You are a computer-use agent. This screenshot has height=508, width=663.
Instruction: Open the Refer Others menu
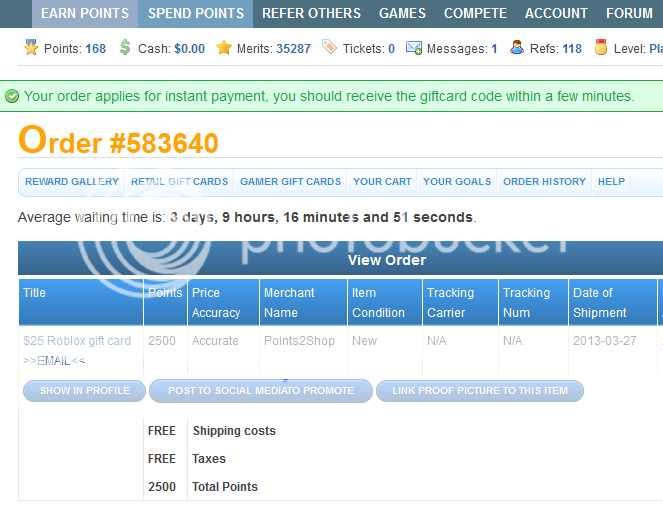(x=311, y=14)
